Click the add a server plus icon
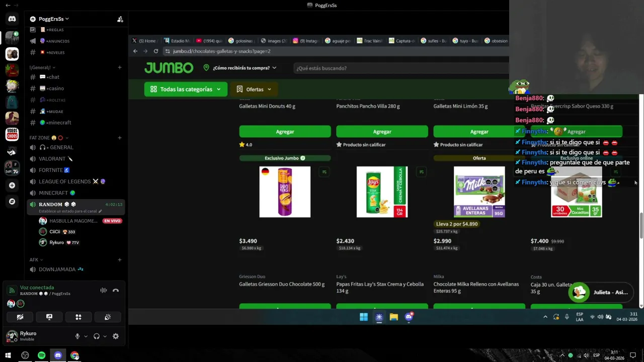Screen dimensions: 644x362 (12, 185)
